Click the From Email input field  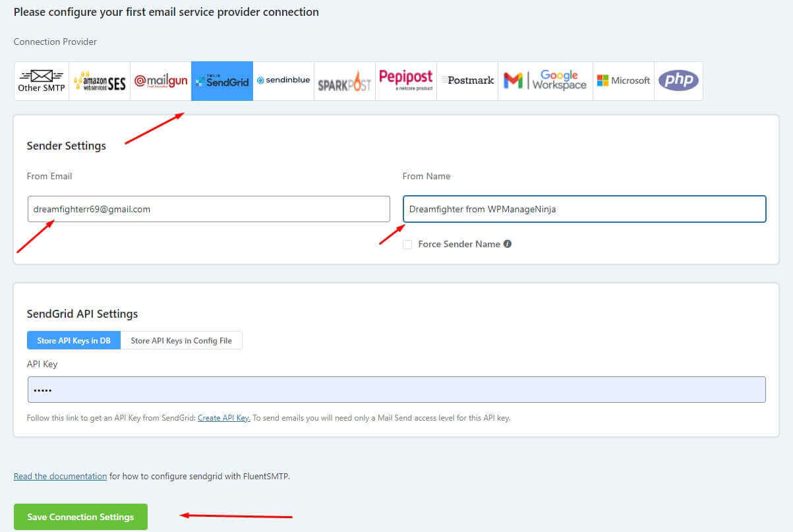pos(208,209)
